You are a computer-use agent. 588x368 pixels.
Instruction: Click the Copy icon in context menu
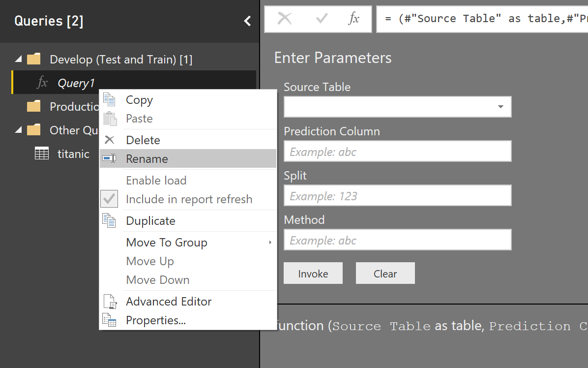[x=109, y=100]
